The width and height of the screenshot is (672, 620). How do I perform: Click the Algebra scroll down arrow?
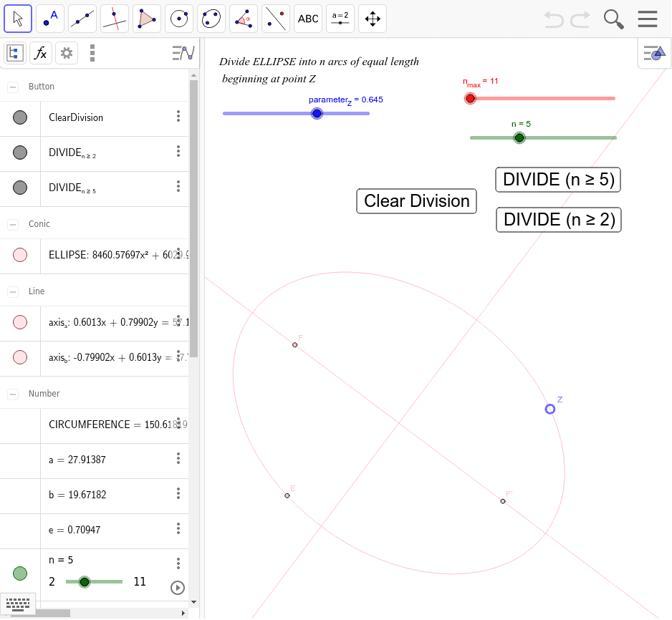193,602
